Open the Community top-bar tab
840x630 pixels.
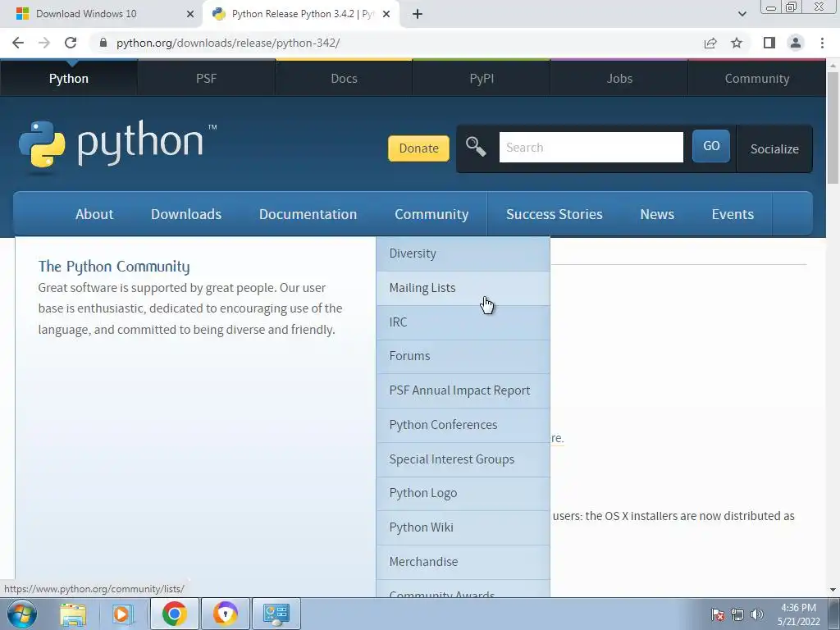pos(757,79)
